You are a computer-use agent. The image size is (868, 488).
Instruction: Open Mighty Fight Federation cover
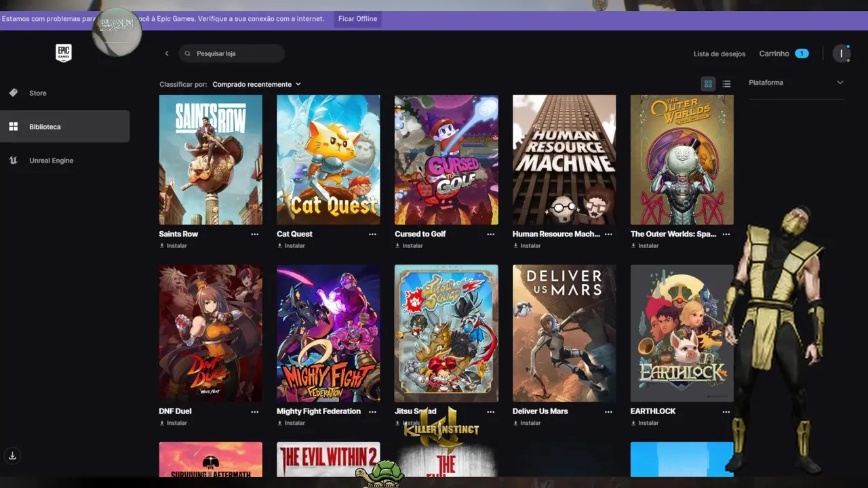(x=328, y=333)
